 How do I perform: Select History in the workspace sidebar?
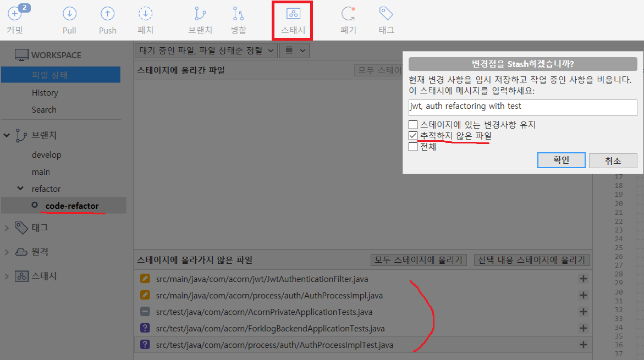pos(45,93)
